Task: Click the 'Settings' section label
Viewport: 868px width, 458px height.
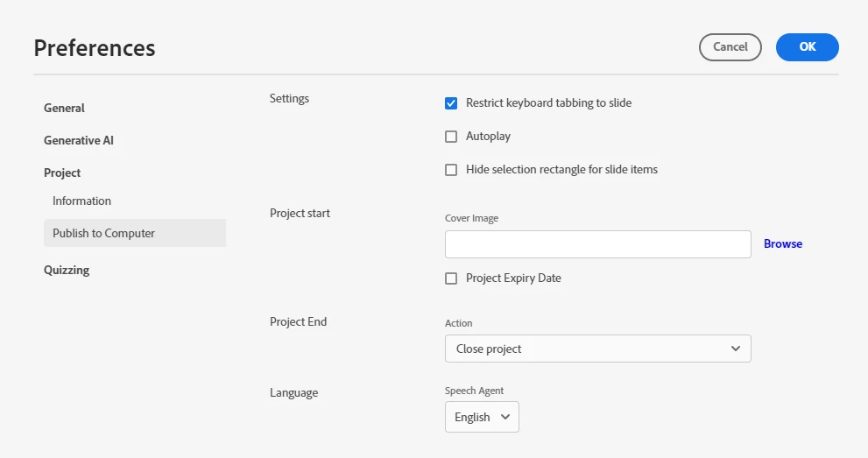Action: (289, 98)
